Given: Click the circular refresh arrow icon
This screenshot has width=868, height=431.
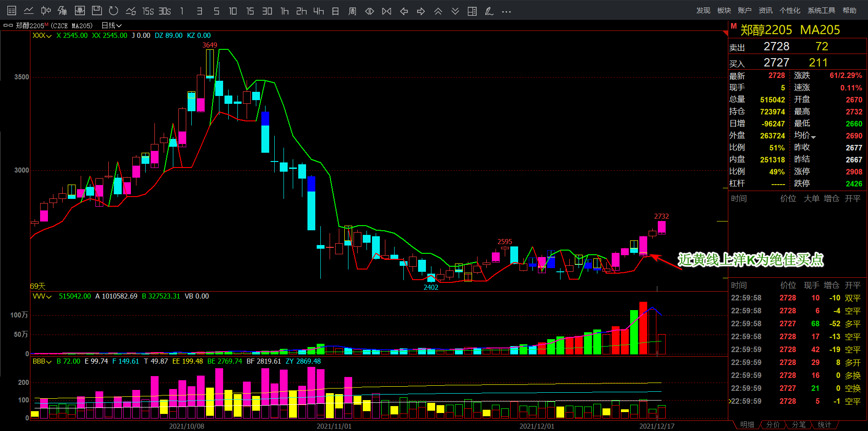Looking at the screenshot, I should pyautogui.click(x=113, y=11).
